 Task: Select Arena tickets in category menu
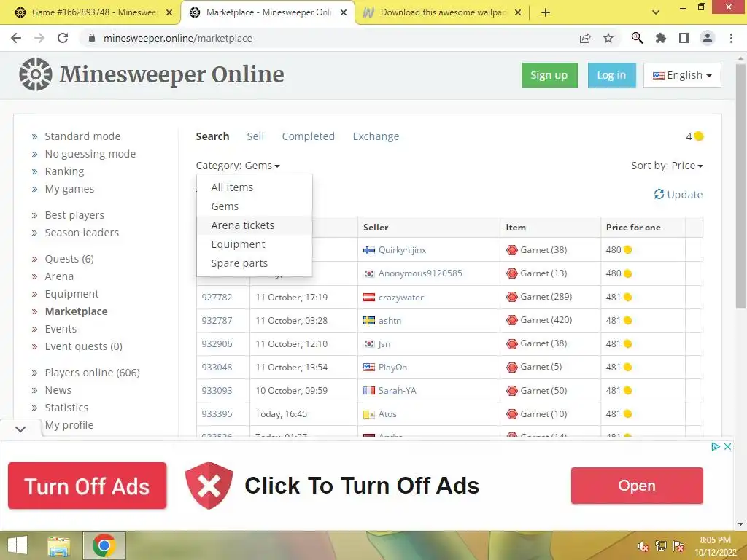(255, 225)
